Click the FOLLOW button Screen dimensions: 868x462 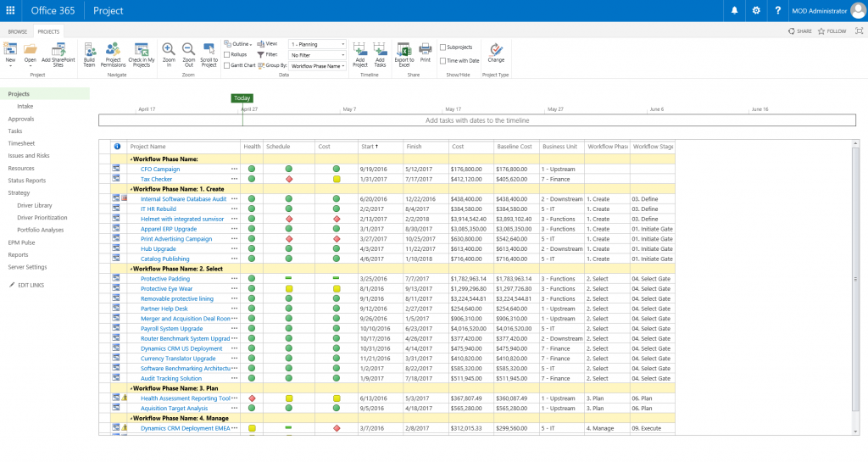pos(832,31)
